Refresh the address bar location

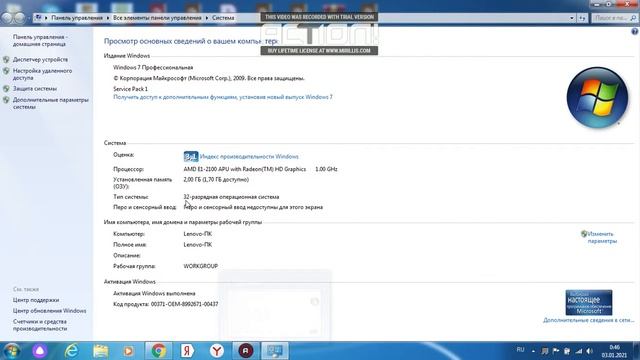(582, 18)
